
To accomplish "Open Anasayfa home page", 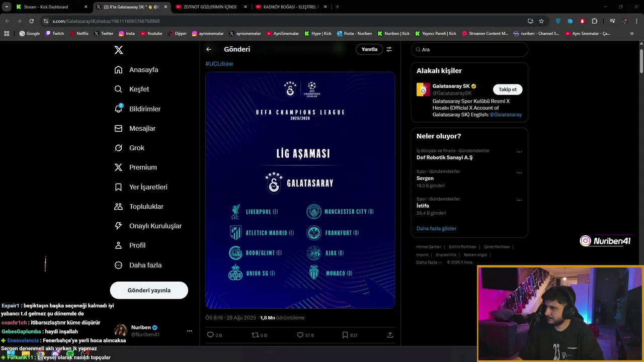I will point(136,70).
